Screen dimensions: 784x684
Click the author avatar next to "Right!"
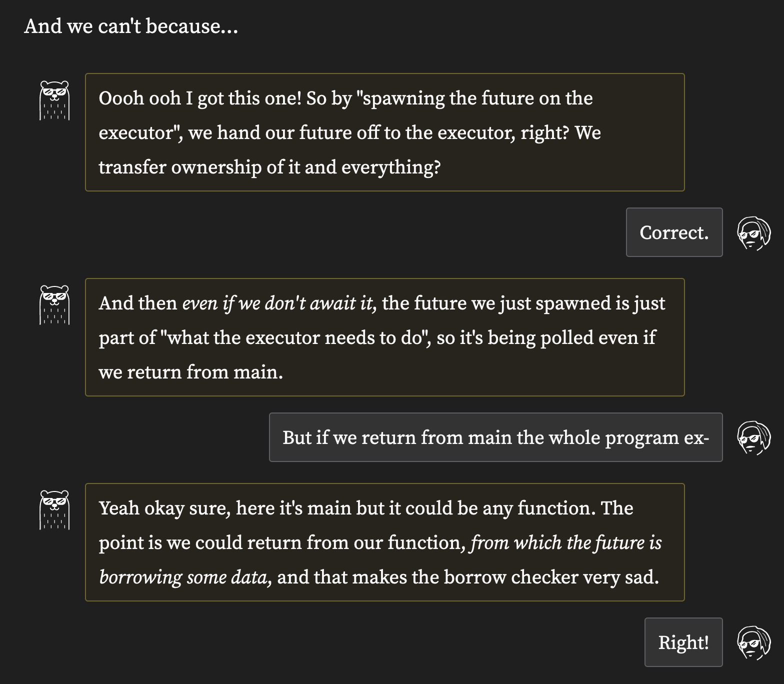753,642
